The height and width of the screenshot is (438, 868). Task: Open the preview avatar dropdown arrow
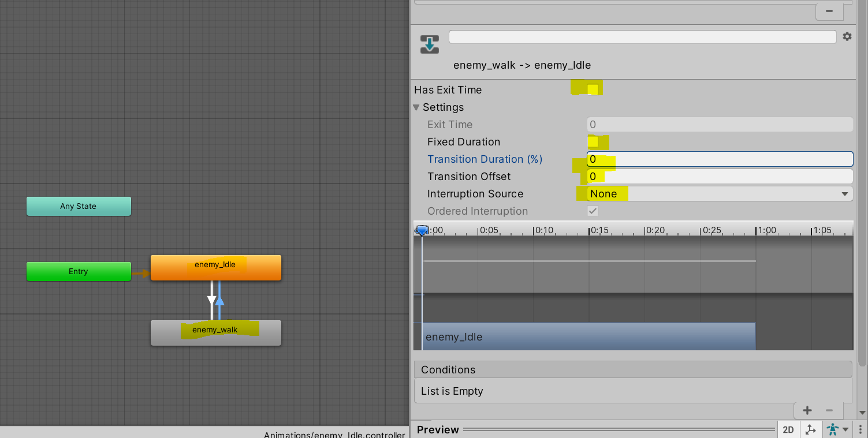point(845,429)
